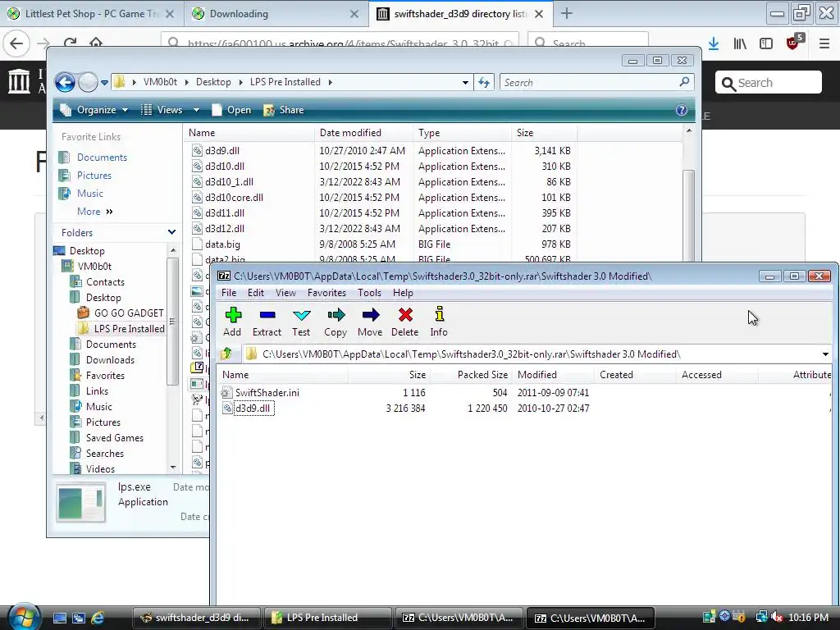Open a new Firefox tab
The height and width of the screenshot is (630, 840).
566,13
